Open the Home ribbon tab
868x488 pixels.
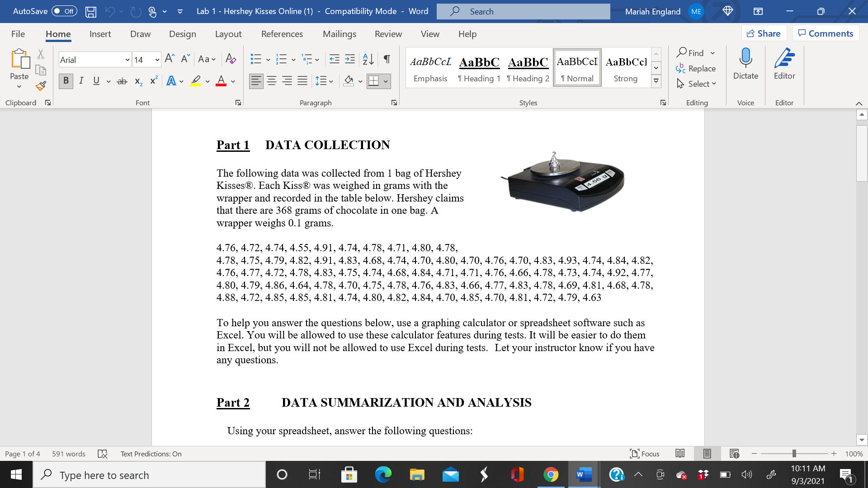coord(58,34)
